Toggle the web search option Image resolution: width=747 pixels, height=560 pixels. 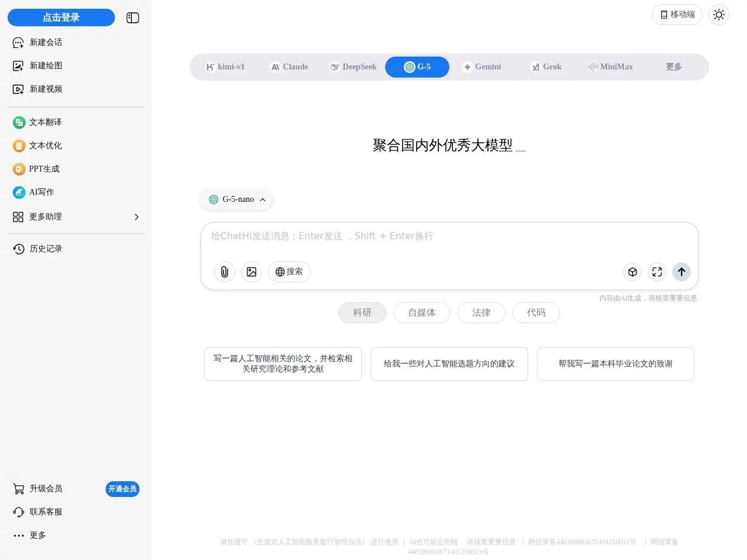289,272
